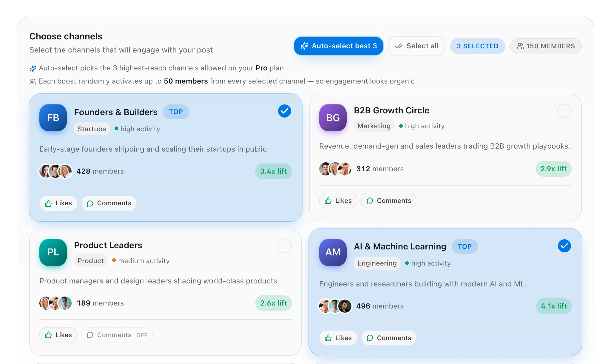Click the BG channel icon
The image size is (611, 364).
point(333,118)
